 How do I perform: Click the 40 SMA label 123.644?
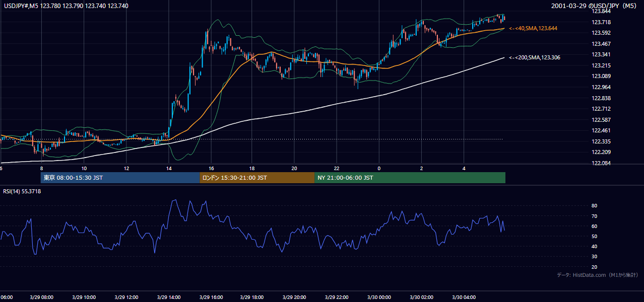[x=533, y=29]
